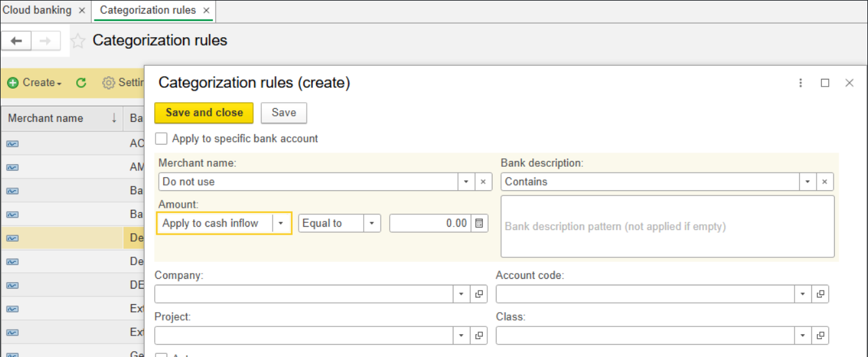The image size is (868, 357).
Task: Open the Equal to comparison dropdown
Action: tap(372, 223)
